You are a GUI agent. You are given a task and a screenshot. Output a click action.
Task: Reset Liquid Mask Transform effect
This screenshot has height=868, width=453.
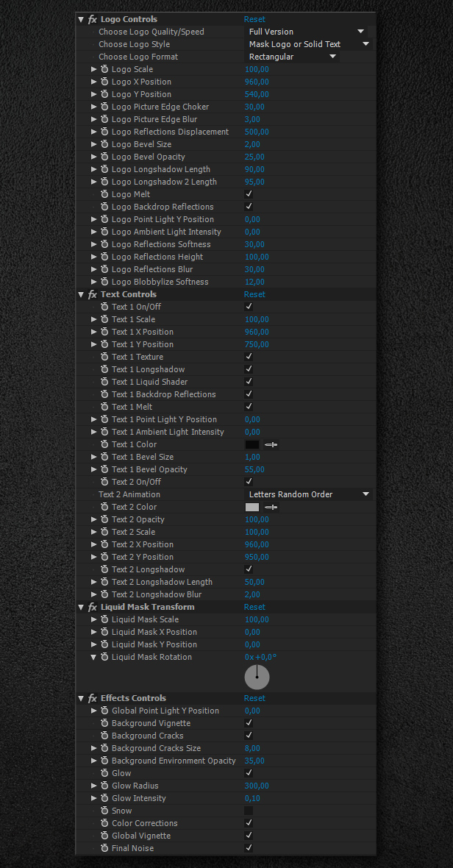point(254,608)
